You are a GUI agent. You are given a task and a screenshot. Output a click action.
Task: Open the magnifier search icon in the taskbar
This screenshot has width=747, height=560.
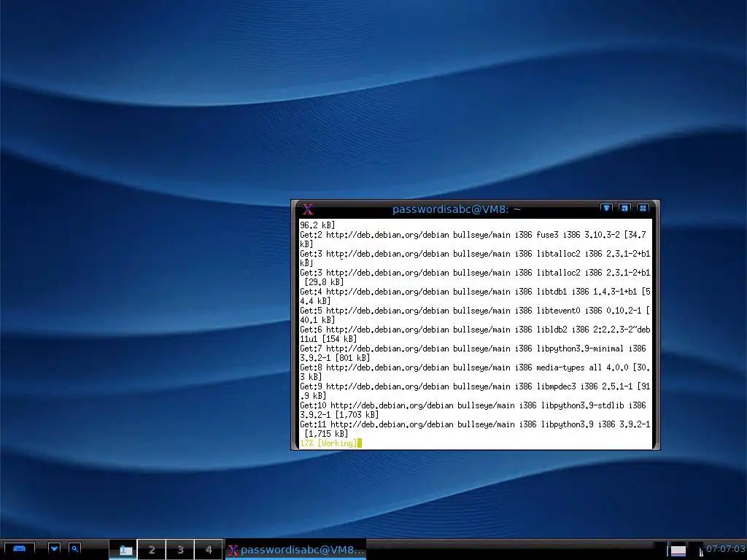(x=75, y=548)
